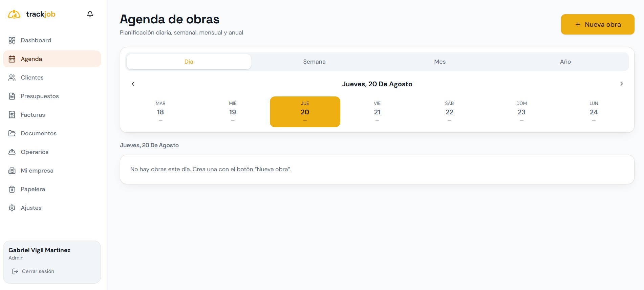Click the Mi empresa building icon
644x290 pixels.
coord(12,171)
